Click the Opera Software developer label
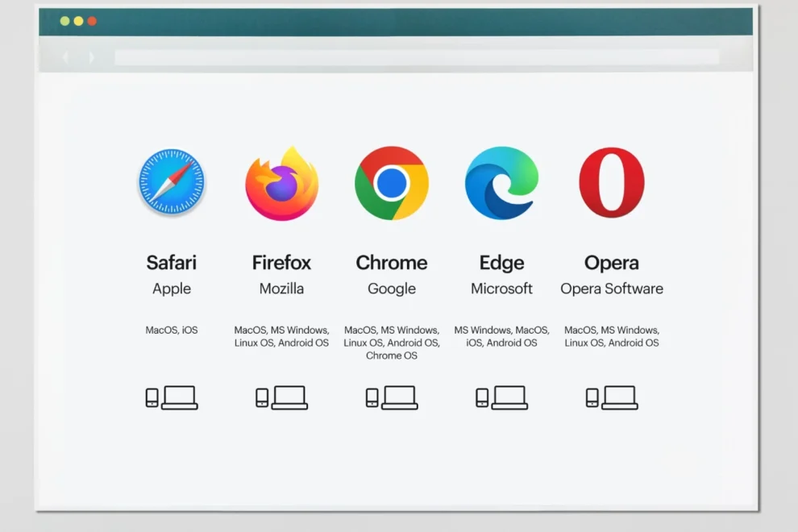The image size is (798, 532). coord(612,289)
